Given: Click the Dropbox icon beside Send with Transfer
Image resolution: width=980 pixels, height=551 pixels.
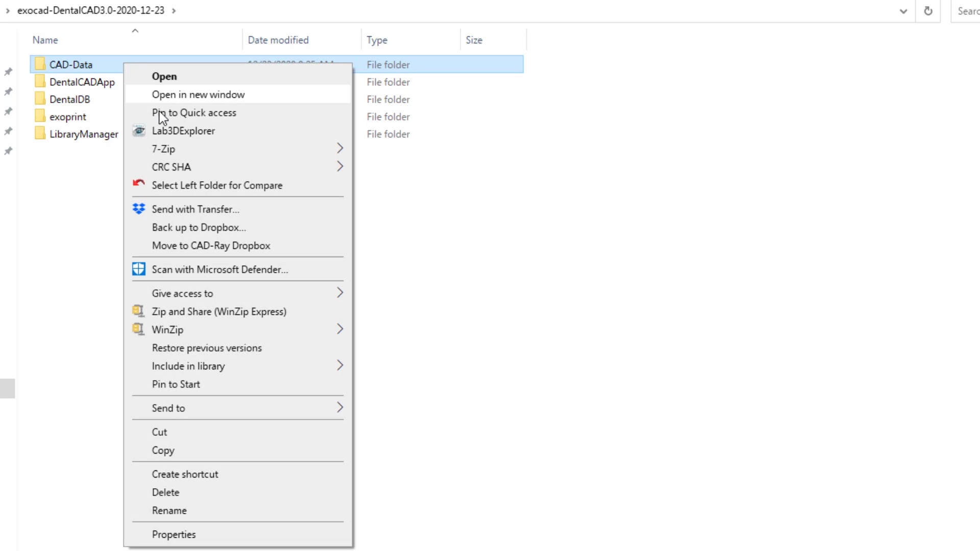Looking at the screenshot, I should point(138,209).
